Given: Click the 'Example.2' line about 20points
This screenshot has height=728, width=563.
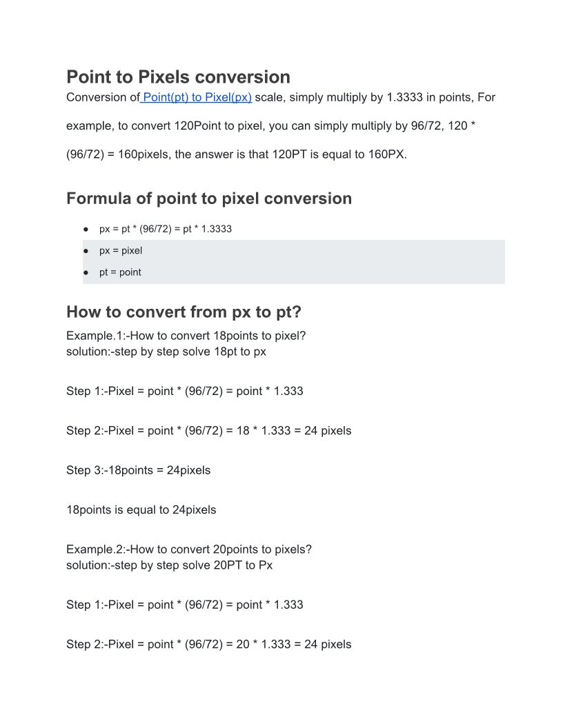Looking at the screenshot, I should (x=188, y=549).
